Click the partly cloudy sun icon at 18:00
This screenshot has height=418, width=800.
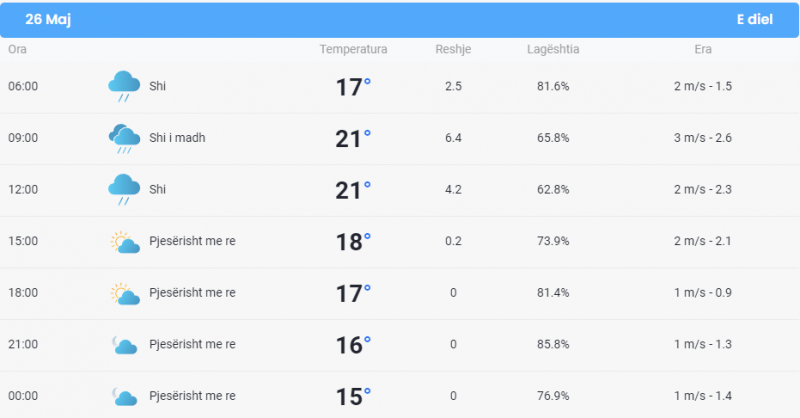click(125, 293)
